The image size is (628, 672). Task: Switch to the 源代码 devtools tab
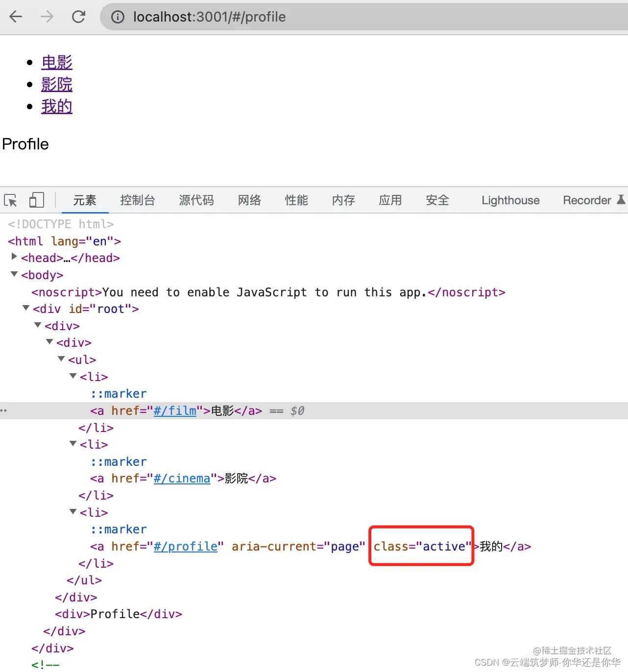tap(196, 200)
